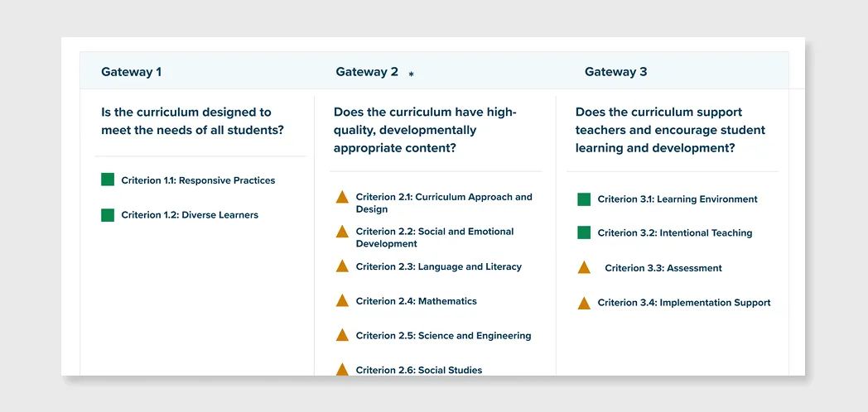Click green square beside Criterion 1.2 Diverse Learners
Screen dimensions: 868x412
click(x=108, y=214)
